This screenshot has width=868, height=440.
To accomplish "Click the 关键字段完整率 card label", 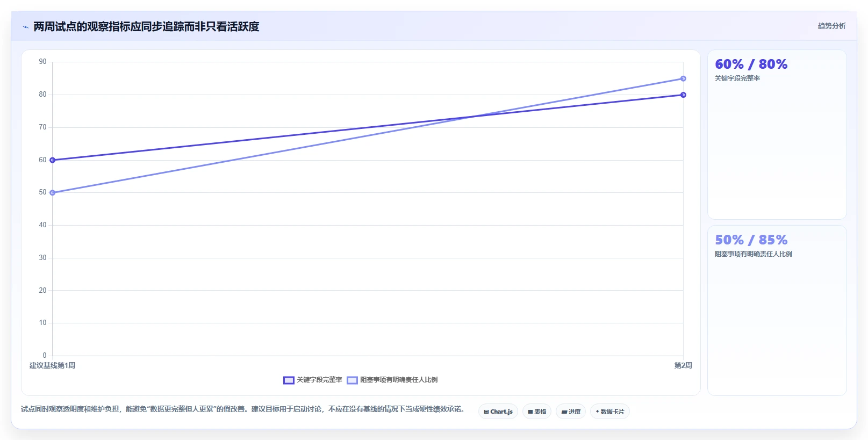I will tap(737, 78).
